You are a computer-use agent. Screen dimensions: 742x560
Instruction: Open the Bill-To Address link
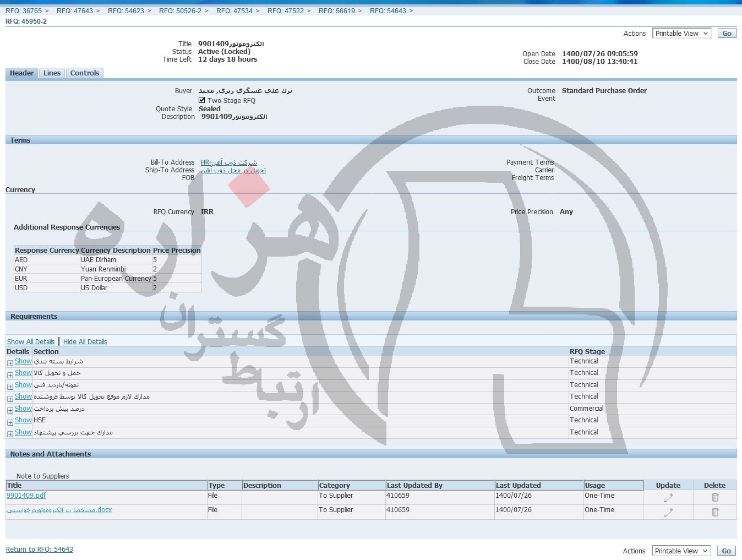click(x=229, y=162)
